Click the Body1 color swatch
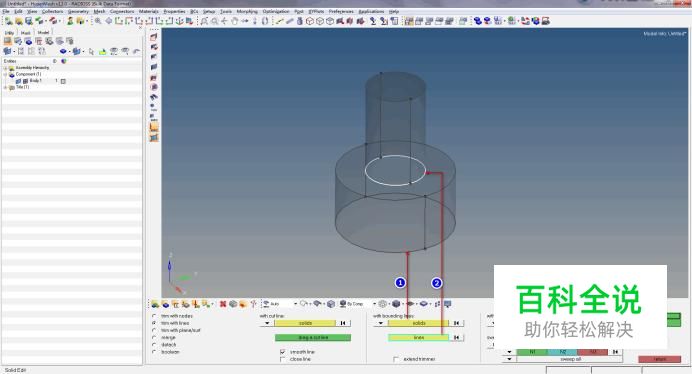 (63, 81)
